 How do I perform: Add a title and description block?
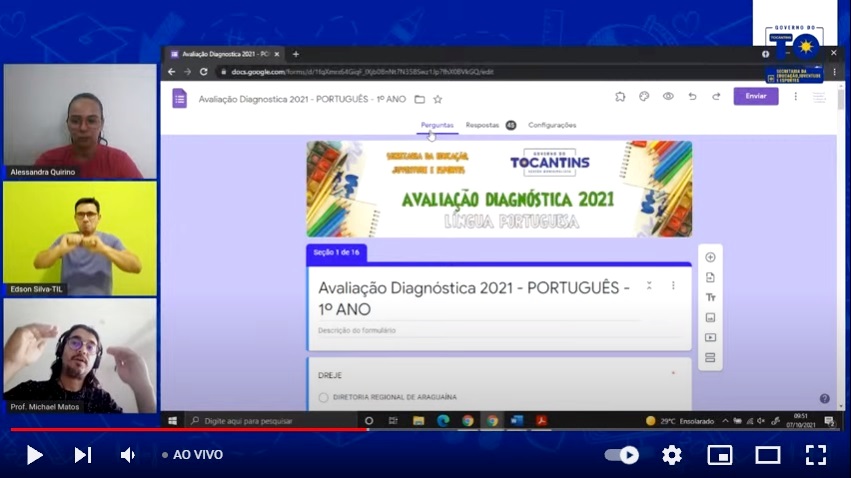[x=710, y=297]
